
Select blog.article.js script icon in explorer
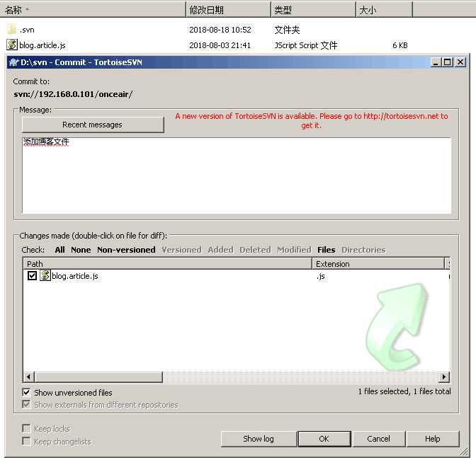coord(12,45)
